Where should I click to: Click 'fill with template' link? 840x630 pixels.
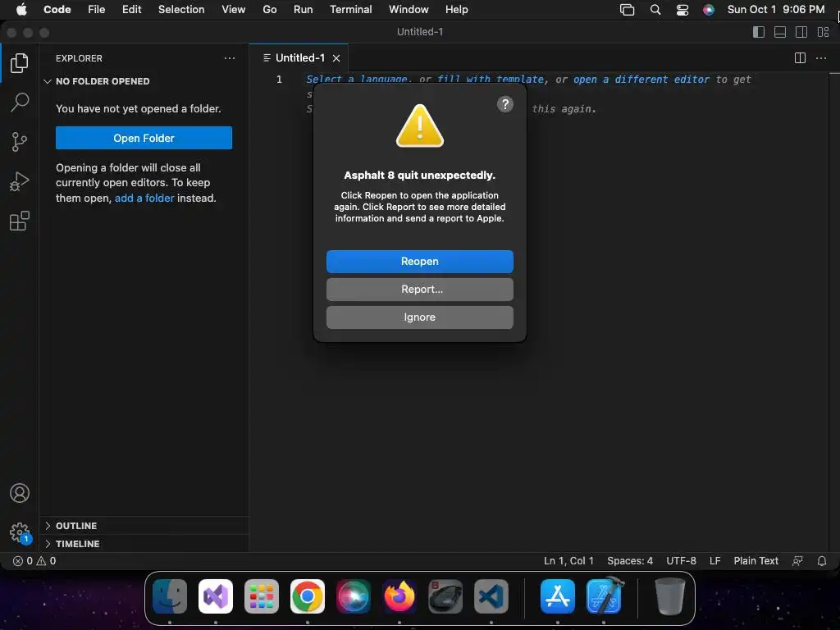pos(491,80)
